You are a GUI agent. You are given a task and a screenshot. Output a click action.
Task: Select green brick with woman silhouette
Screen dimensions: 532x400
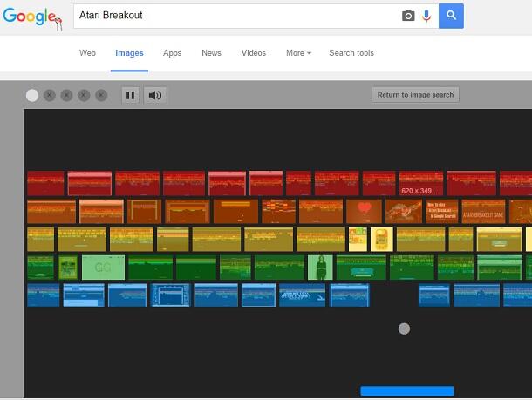pos(320,268)
